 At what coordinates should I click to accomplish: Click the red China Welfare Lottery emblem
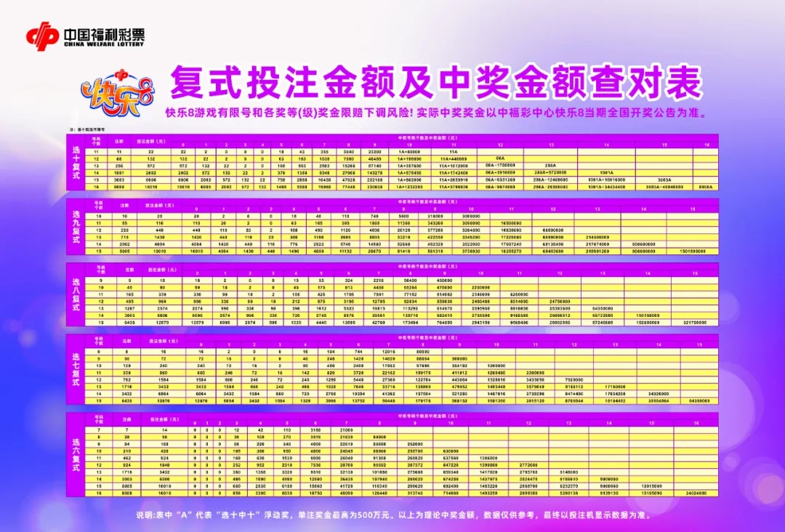pyautogui.click(x=41, y=37)
